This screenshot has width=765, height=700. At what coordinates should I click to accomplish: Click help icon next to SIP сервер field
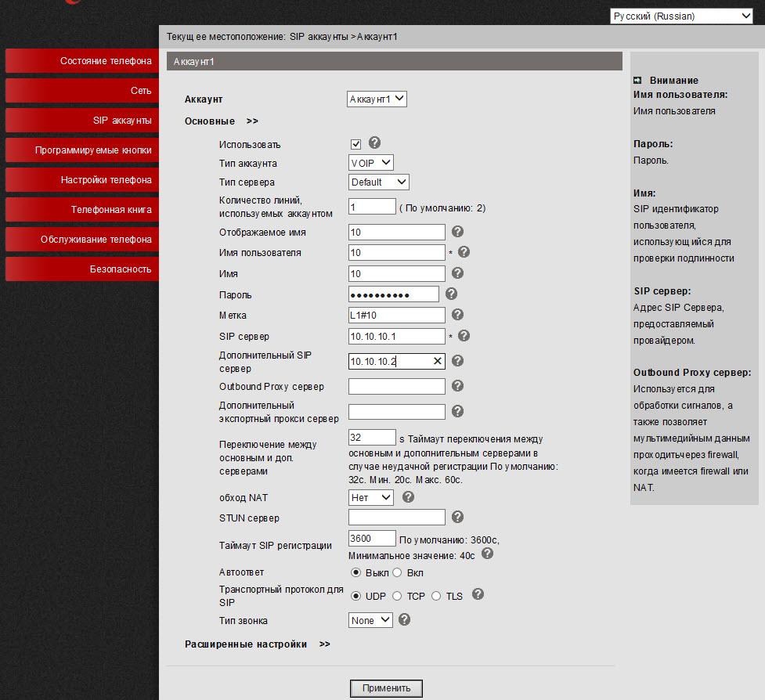tap(464, 336)
